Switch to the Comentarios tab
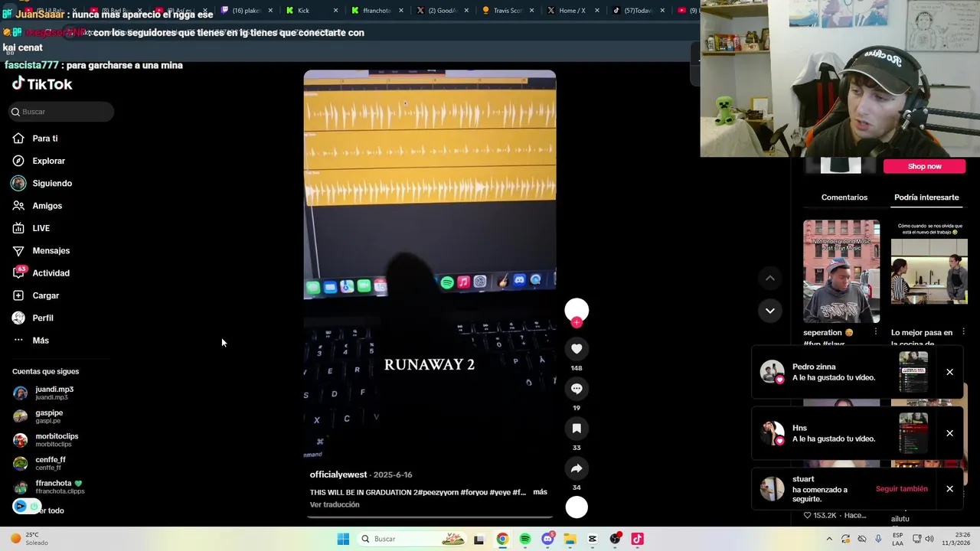 pyautogui.click(x=844, y=197)
